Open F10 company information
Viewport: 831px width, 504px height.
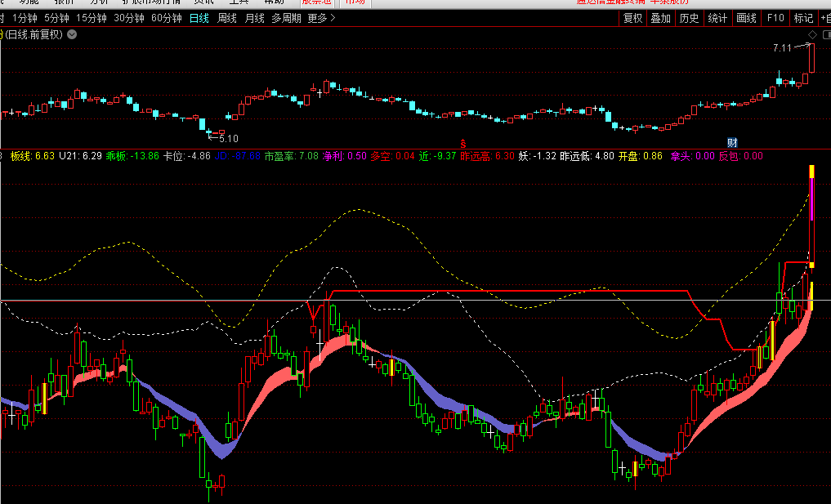pos(775,18)
